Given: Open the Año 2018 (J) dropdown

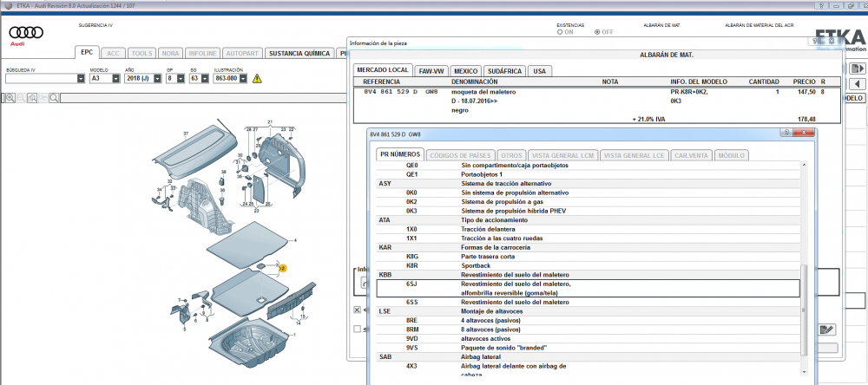Looking at the screenshot, I should (x=155, y=79).
